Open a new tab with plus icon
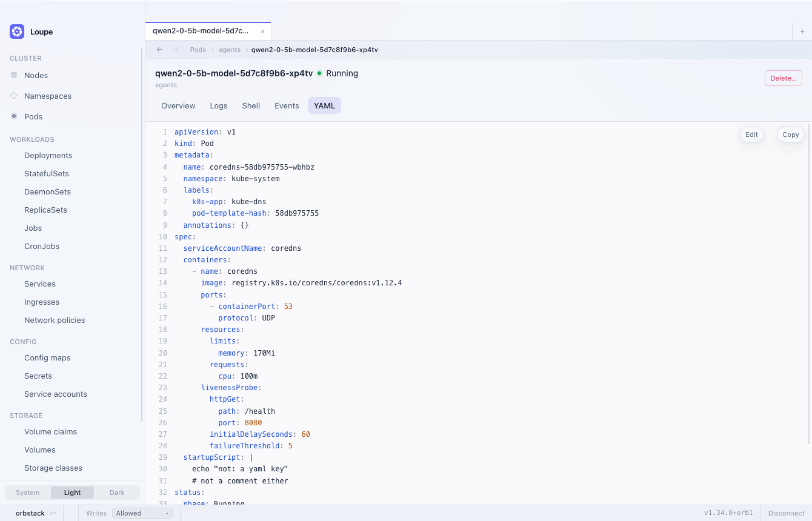 click(x=802, y=31)
